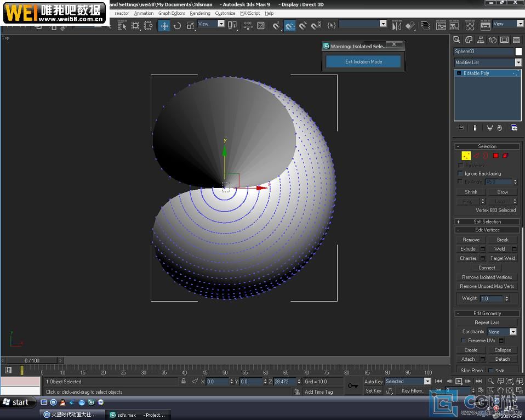Choose the Rectangular Selection Region tool
This screenshot has width=525, height=420.
tap(135, 26)
